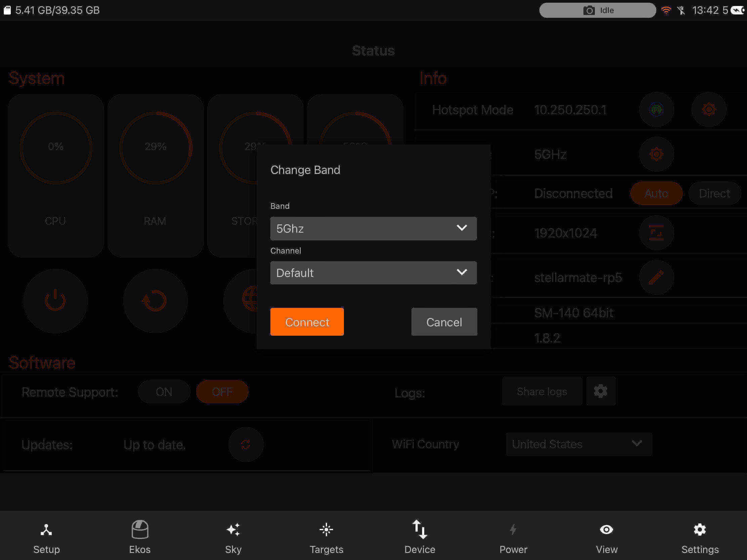Click the reboot circular arrow icon
This screenshot has height=560, width=747.
click(155, 301)
